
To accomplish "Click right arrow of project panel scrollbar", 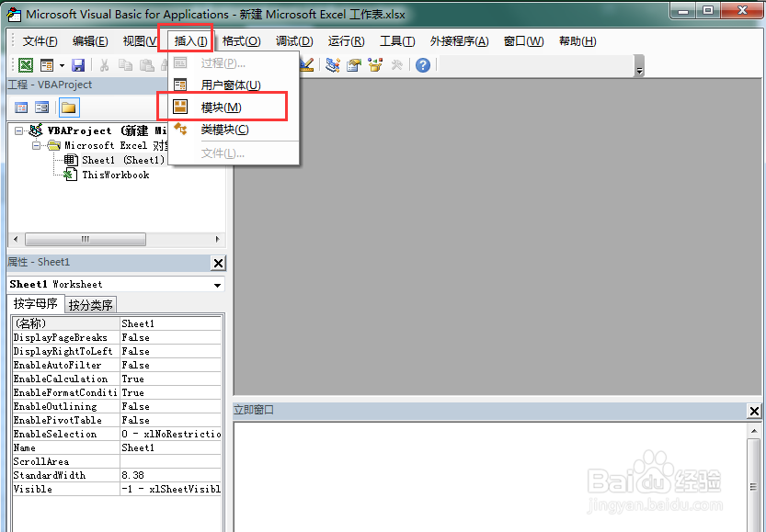I will pyautogui.click(x=217, y=239).
